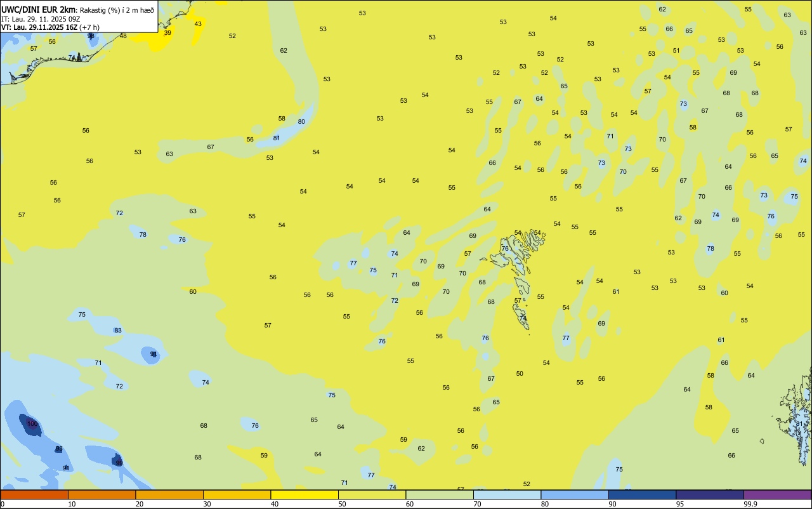
Task: Click the 39 value in the yellow patch
Action: (167, 33)
